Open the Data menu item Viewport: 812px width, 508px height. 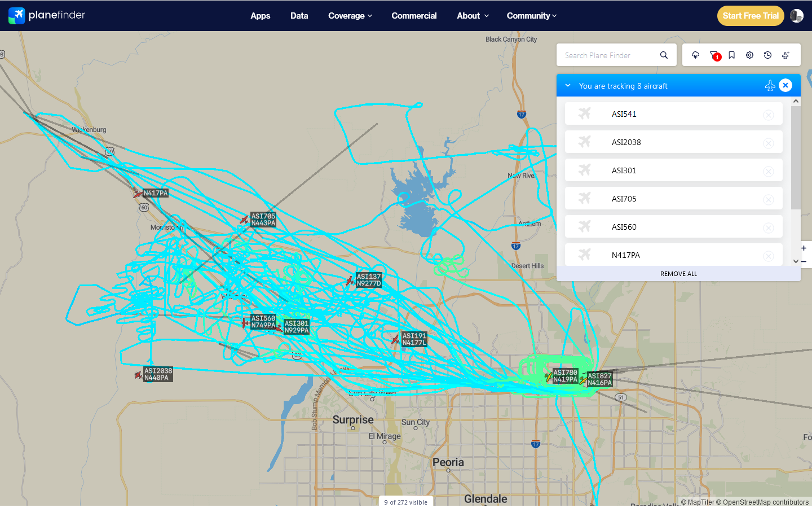pos(299,16)
